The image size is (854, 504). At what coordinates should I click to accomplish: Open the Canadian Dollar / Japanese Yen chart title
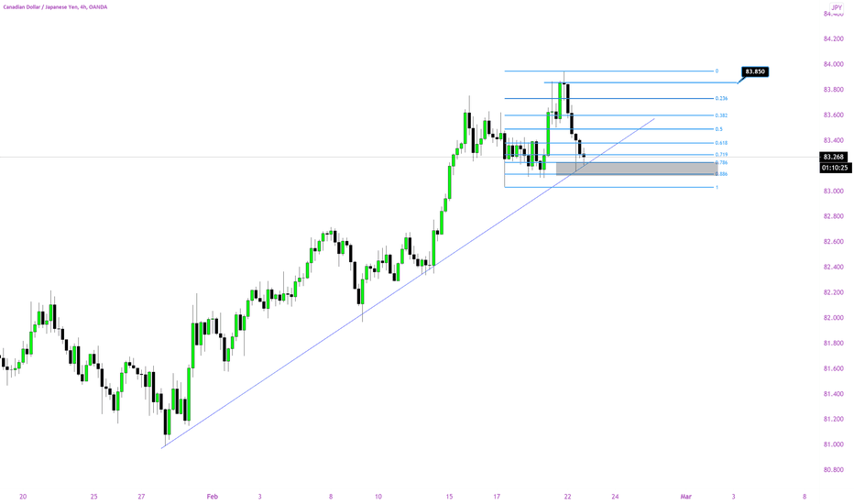coord(55,7)
